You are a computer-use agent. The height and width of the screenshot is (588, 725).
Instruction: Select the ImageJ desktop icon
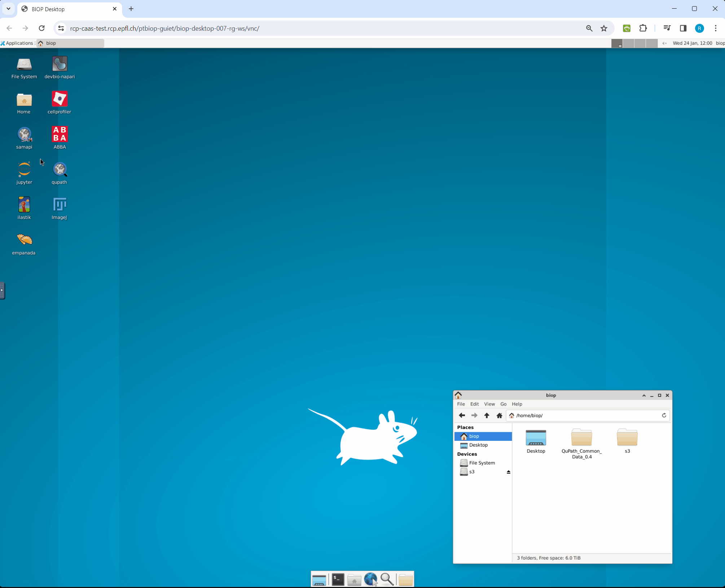(60, 205)
